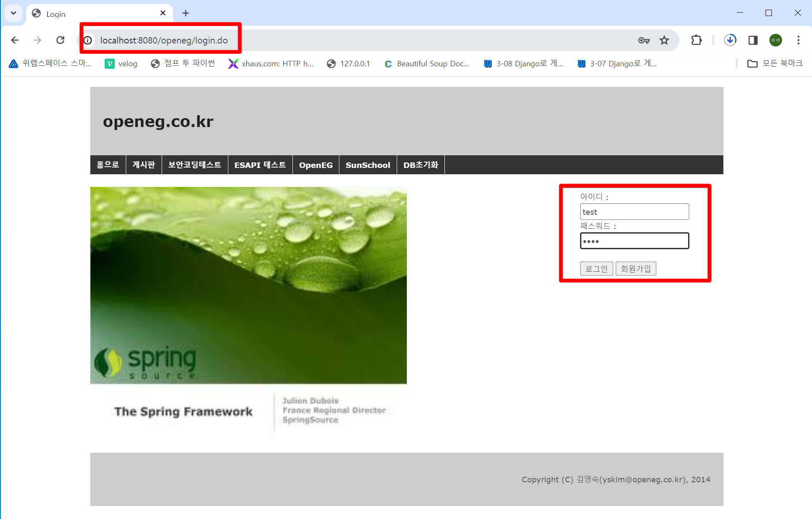Expand the tab search chevron
This screenshot has height=519, width=812.
[14, 13]
